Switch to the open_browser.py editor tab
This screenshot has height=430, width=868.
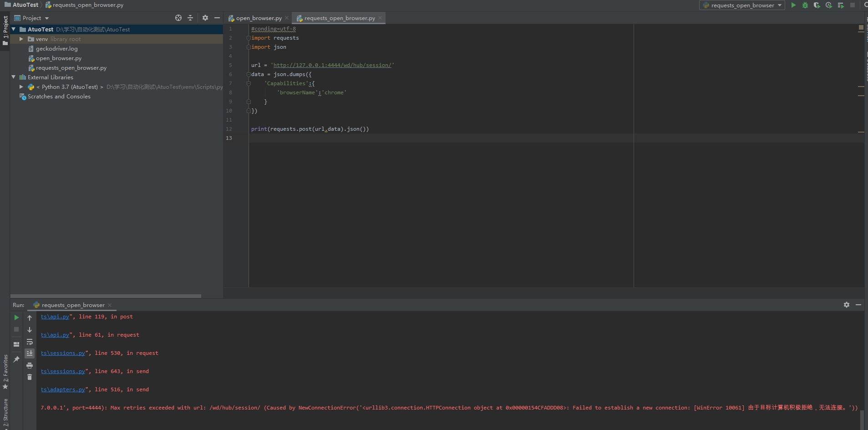coord(259,18)
